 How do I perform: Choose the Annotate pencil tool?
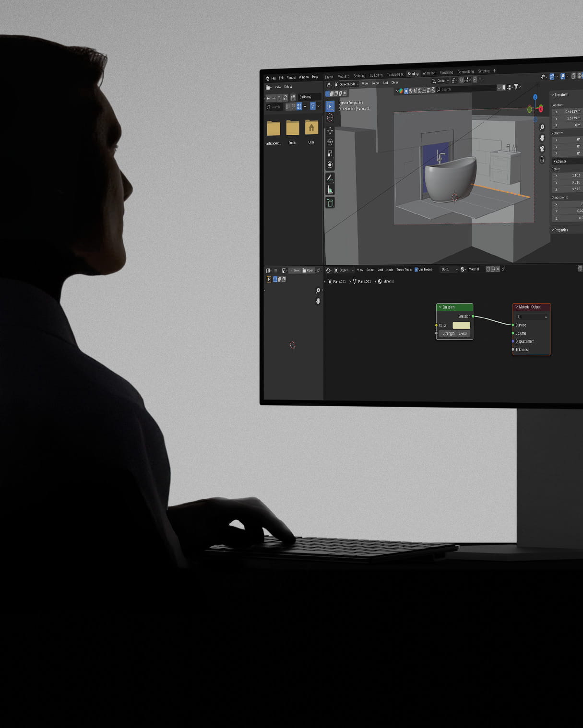pos(330,178)
